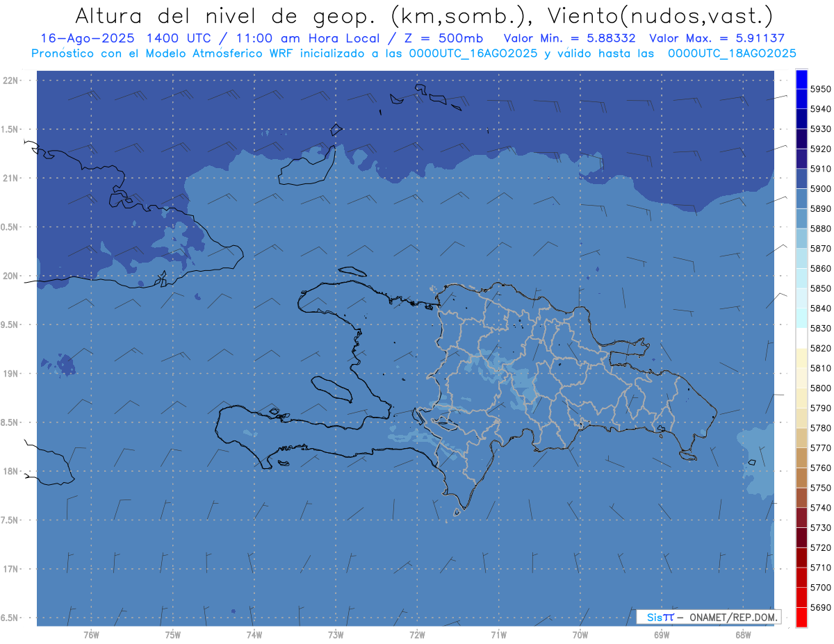Click the '71W' longitude label
The image size is (834, 644).
click(x=498, y=635)
